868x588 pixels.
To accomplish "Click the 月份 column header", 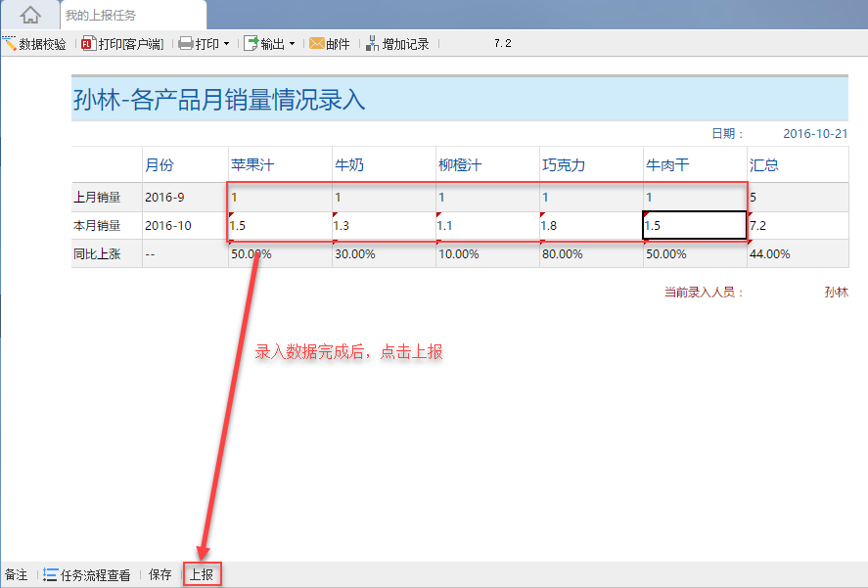I will pos(185,164).
